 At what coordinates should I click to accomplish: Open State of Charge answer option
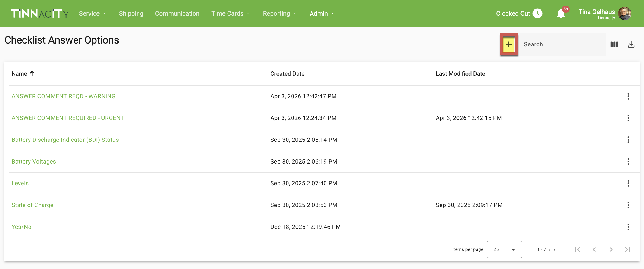coord(32,205)
